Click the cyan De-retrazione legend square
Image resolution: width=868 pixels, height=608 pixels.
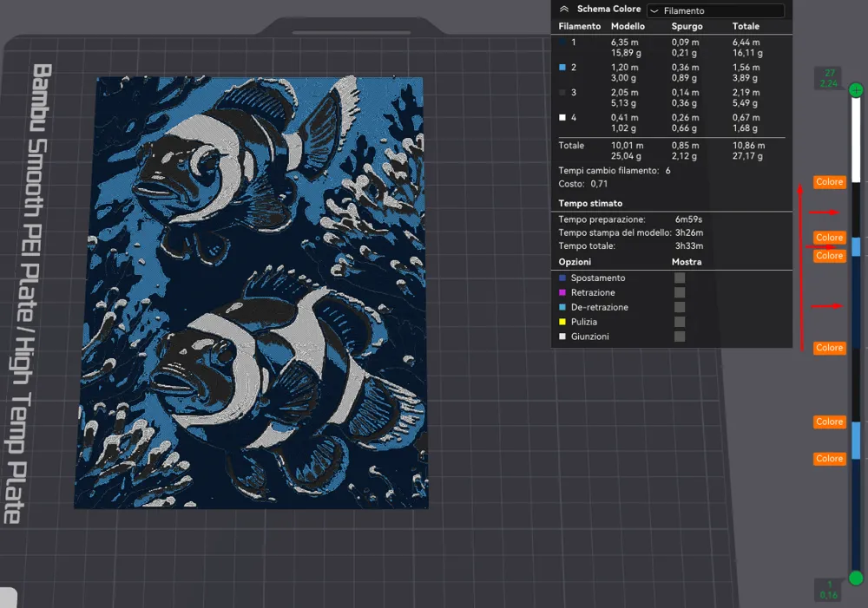point(562,307)
